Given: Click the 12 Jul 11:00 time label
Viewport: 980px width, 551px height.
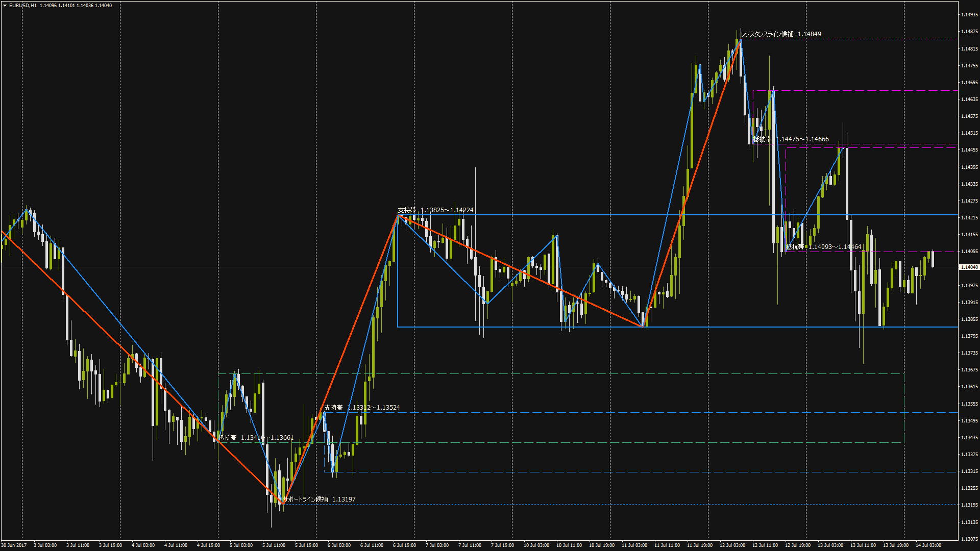Looking at the screenshot, I should 765,545.
